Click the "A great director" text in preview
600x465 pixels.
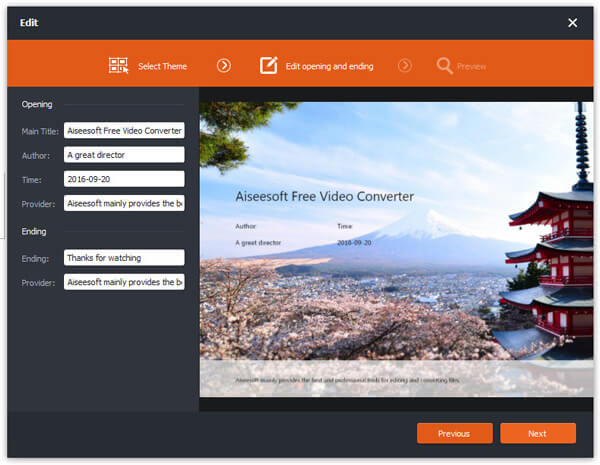click(258, 243)
